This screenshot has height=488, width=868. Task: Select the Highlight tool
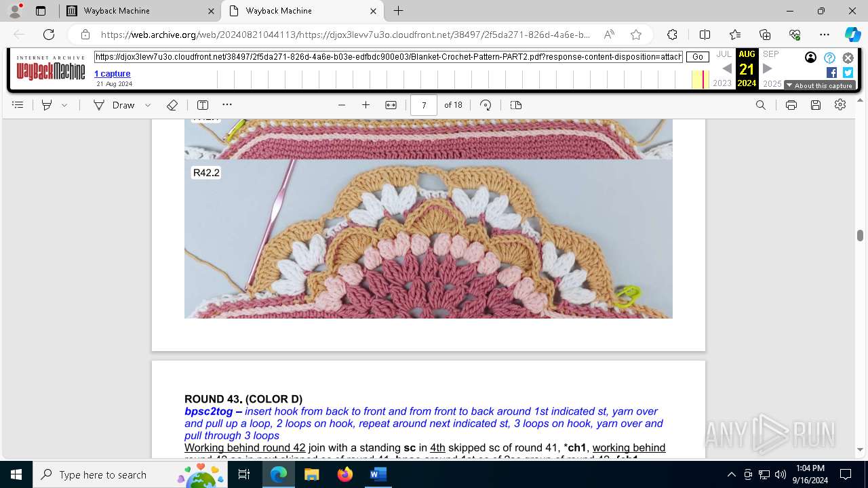47,105
